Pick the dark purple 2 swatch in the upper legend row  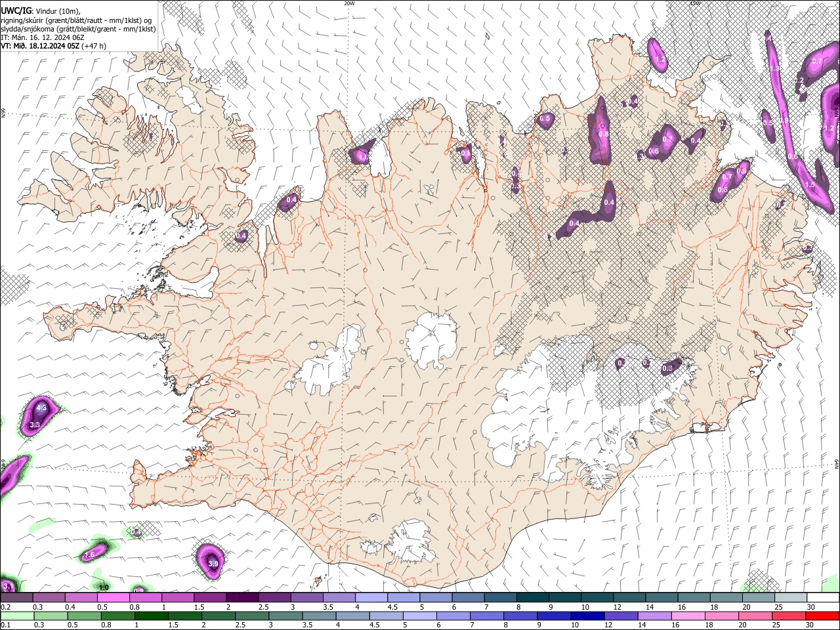pos(242,597)
